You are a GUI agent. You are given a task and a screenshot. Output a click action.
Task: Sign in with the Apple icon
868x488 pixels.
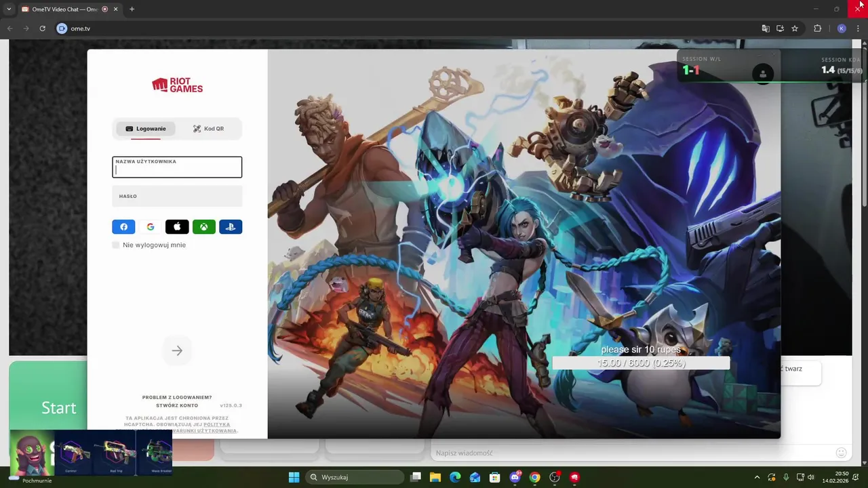[177, 227]
